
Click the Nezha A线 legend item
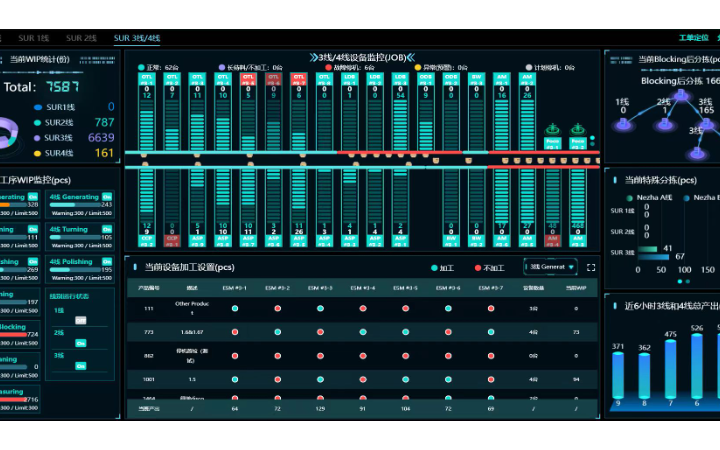(x=649, y=197)
